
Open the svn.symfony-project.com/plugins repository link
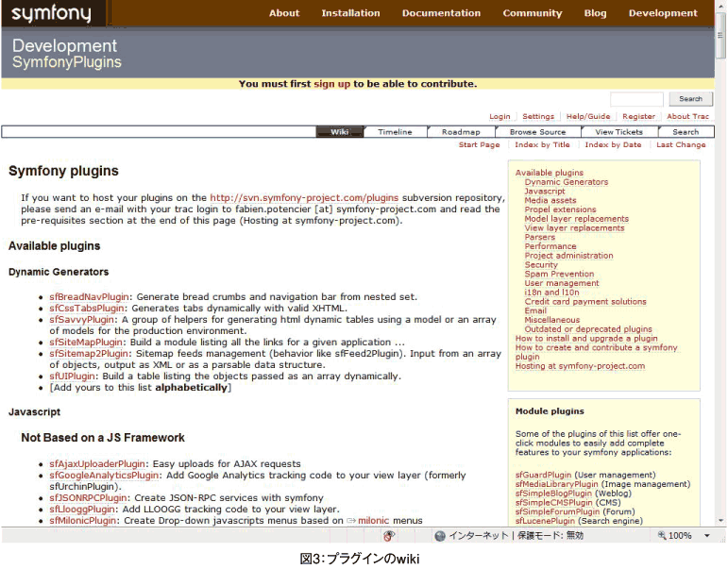point(304,198)
